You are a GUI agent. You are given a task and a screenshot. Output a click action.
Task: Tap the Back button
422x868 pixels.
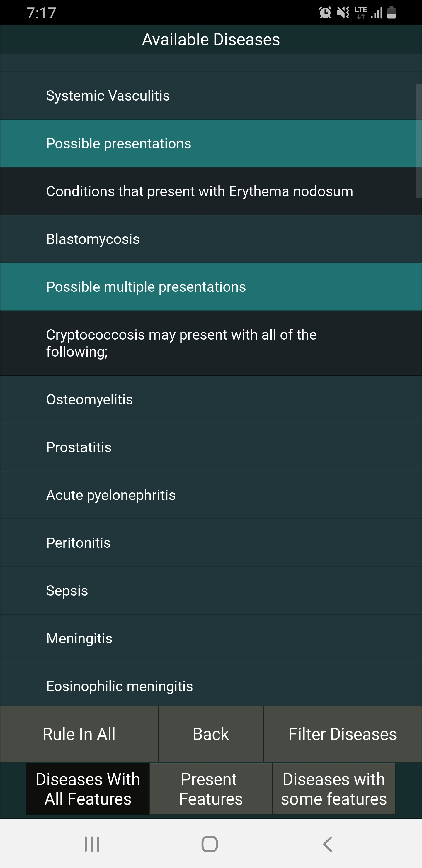211,734
